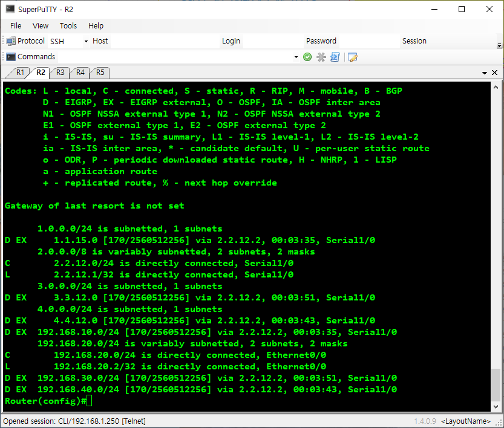This screenshot has width=504, height=428.
Task: Switch to the R5 session tab
Action: (x=100, y=73)
